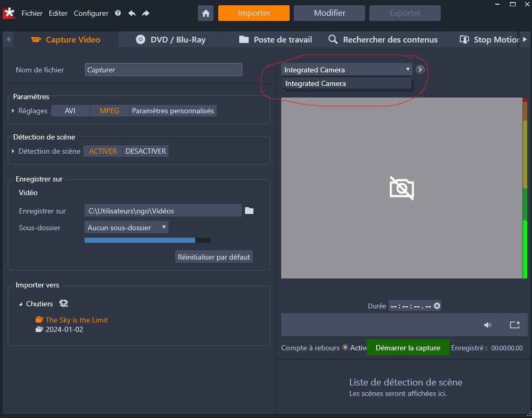Click the Importer workspace button
This screenshot has height=418, width=532.
click(254, 13)
